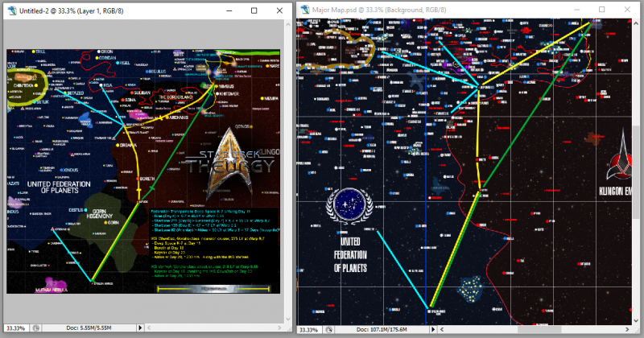The width and height of the screenshot is (644, 338).
Task: Click horizontal scroll left arrow in Major Map.psd window
Action: (442, 329)
